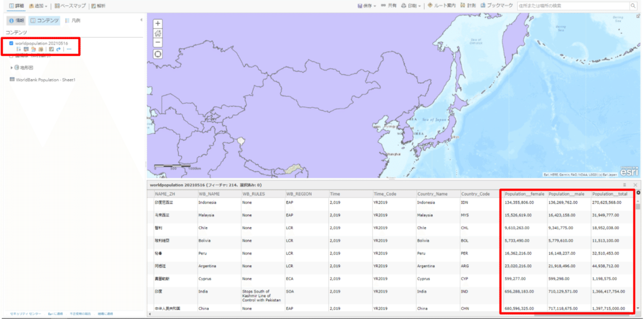644x319 pixels.
Task: Expand 地形図 basemap group
Action: [x=11, y=68]
